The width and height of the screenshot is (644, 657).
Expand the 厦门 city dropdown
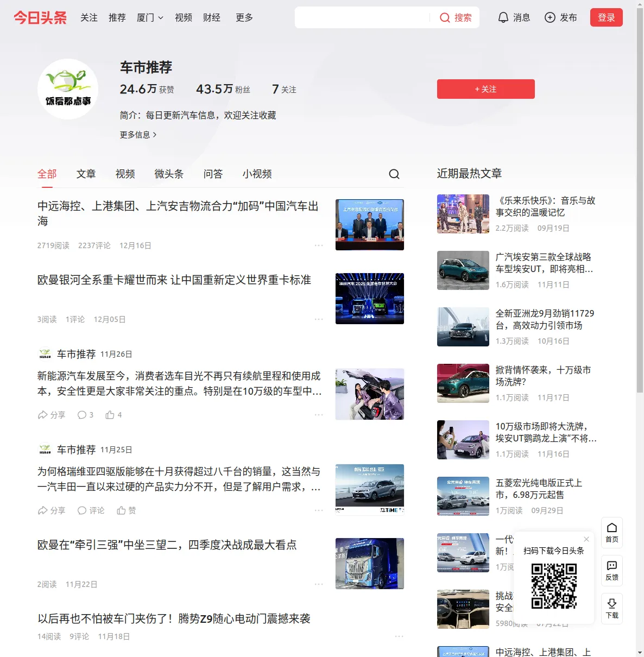(150, 17)
